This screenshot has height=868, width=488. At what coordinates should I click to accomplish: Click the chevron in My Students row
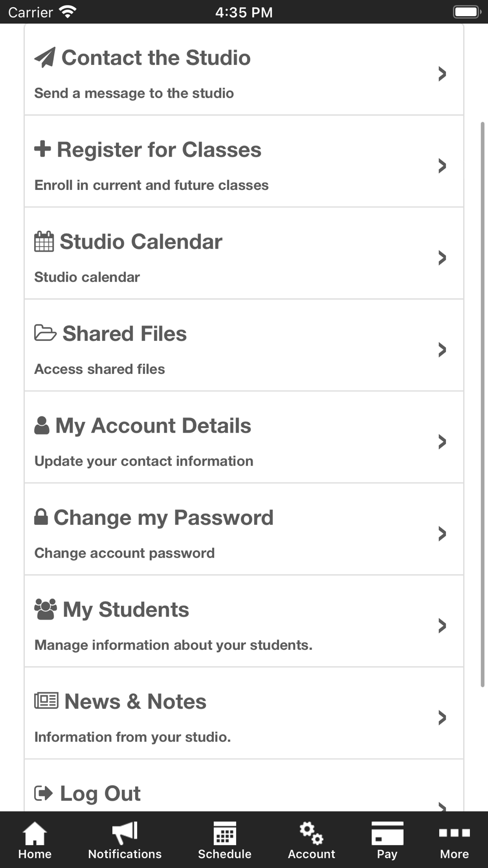(x=442, y=625)
